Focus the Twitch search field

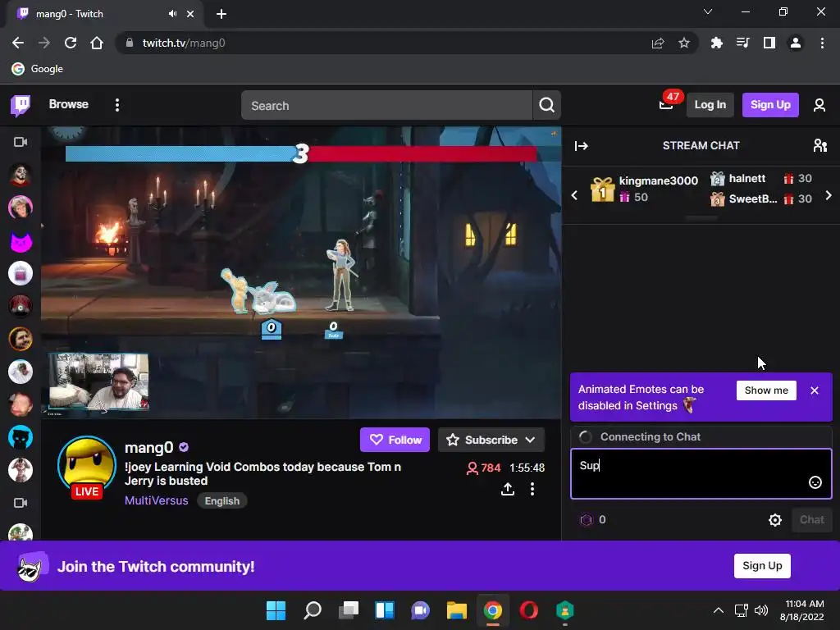click(x=386, y=105)
